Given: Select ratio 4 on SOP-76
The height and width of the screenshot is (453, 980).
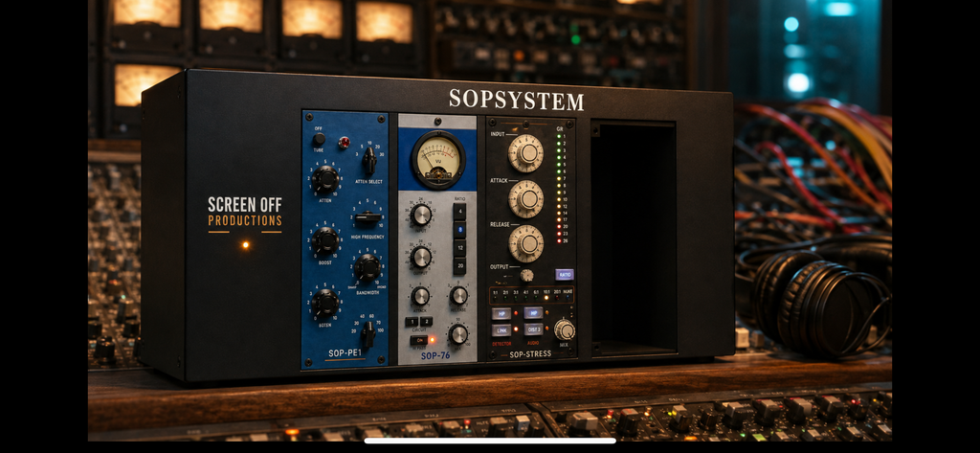Looking at the screenshot, I should [459, 211].
